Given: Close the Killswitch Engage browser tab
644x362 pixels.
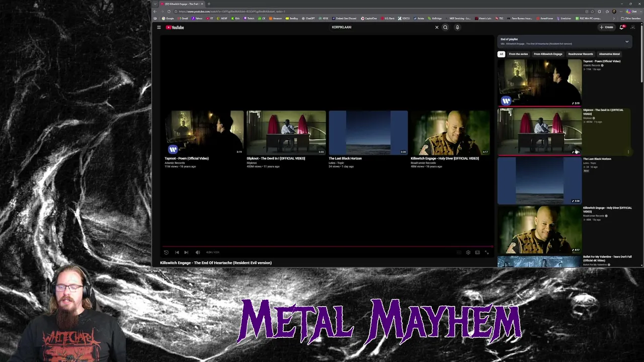Looking at the screenshot, I should (202, 4).
